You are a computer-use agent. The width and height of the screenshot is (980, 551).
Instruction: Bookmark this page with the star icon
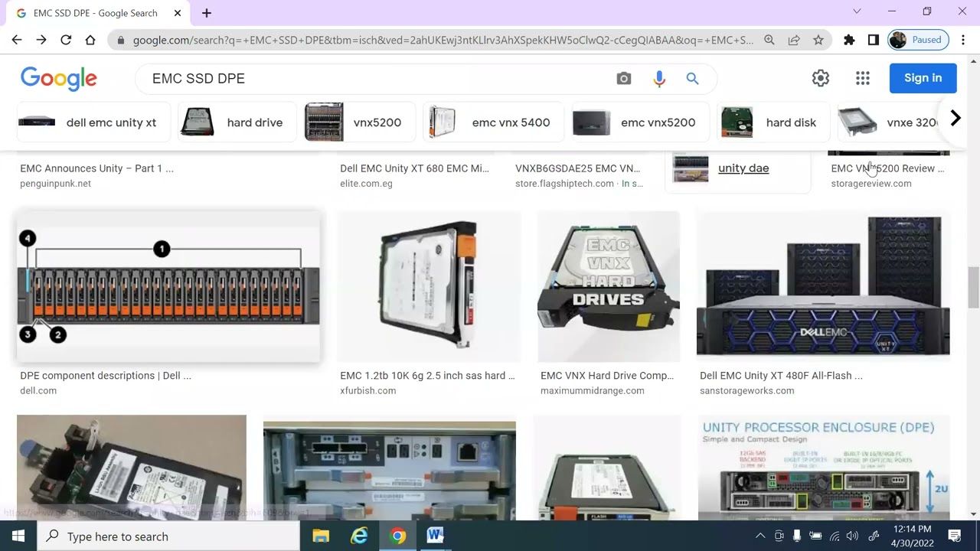(x=818, y=40)
